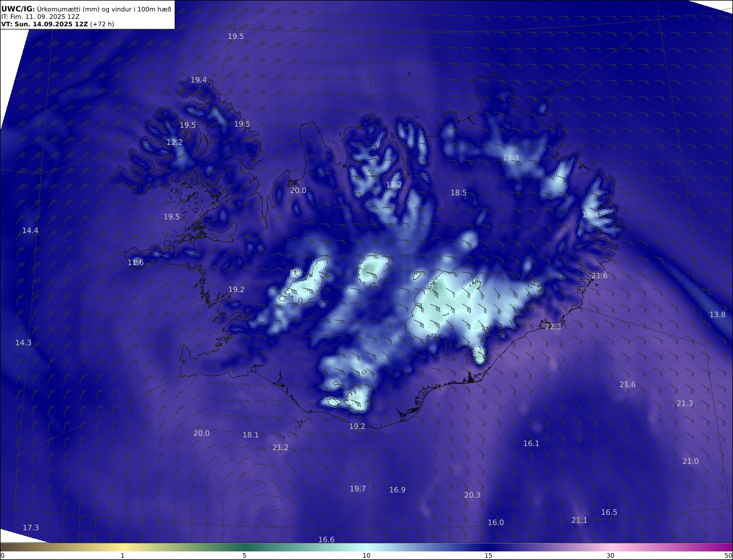Click the map value '19.4'
Image resolution: width=733 pixels, height=560 pixels.
pyautogui.click(x=199, y=80)
